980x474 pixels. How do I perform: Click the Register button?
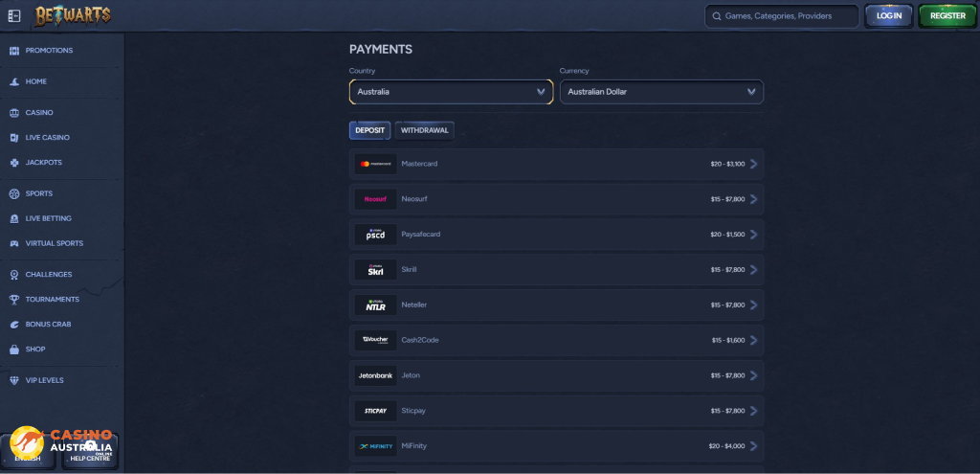(x=947, y=16)
